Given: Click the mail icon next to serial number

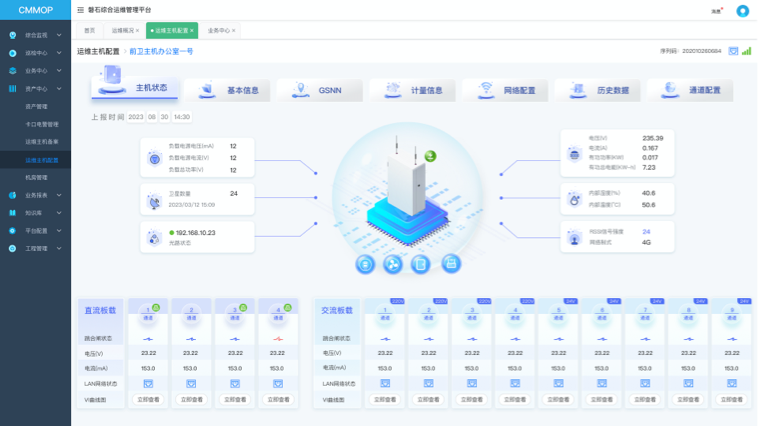Looking at the screenshot, I should 733,51.
